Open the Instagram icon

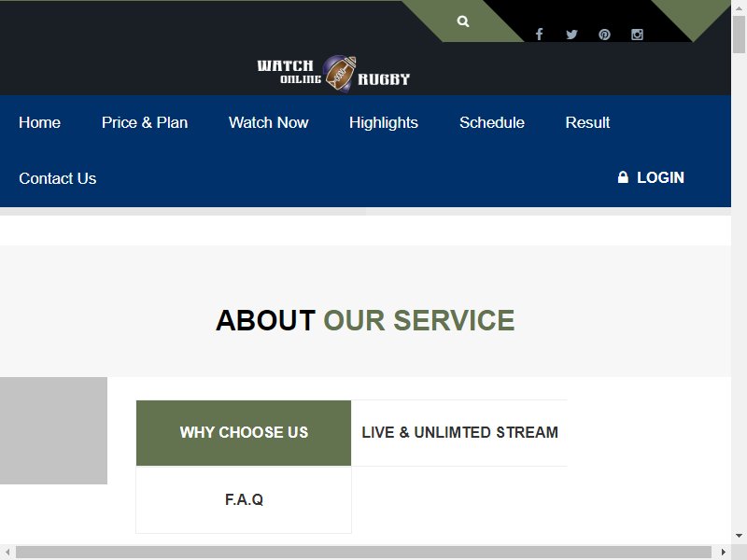pyautogui.click(x=637, y=35)
